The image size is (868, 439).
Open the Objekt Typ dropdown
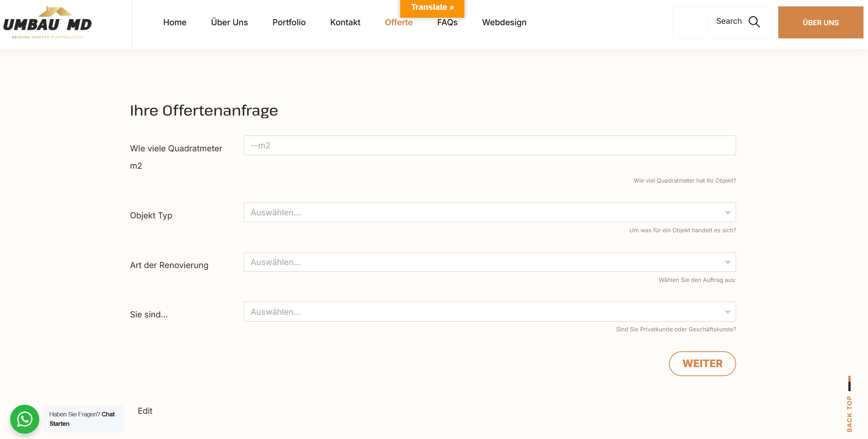[489, 213]
